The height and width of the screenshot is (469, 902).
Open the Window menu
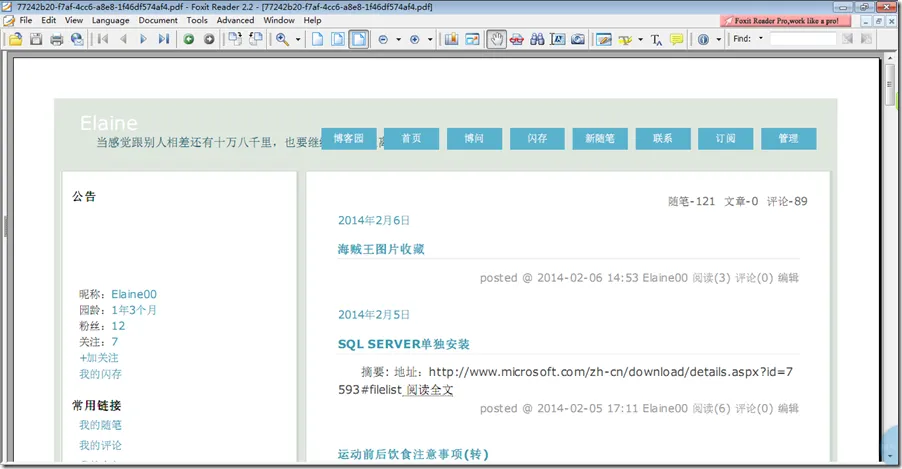tap(279, 20)
